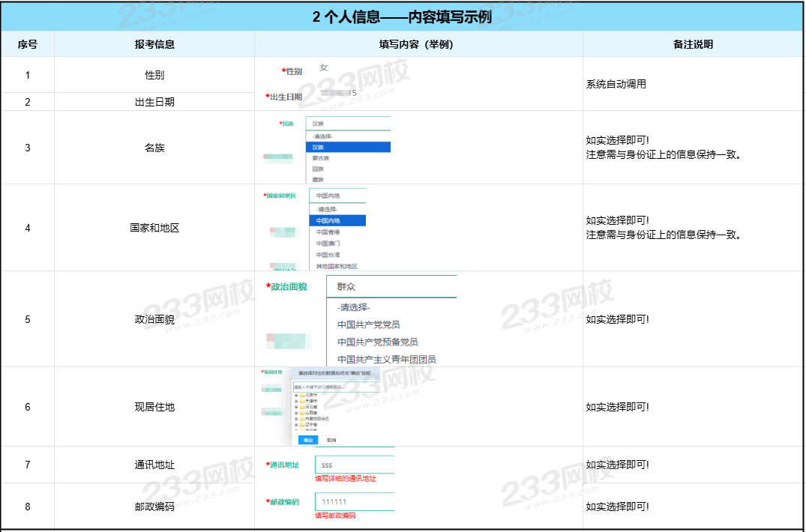
Task: Click the folder icon beside 辽宁省
Action: coord(302,425)
